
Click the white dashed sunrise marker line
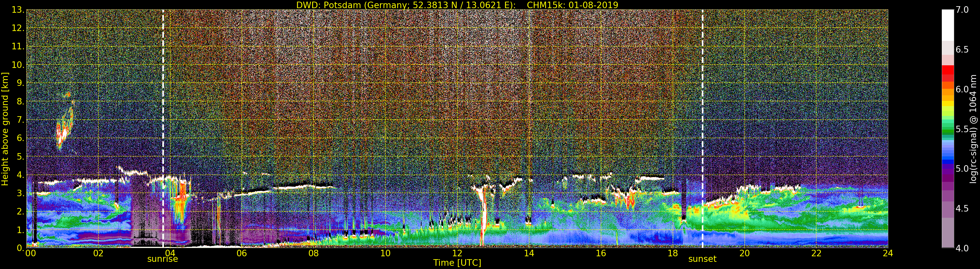tap(163, 129)
